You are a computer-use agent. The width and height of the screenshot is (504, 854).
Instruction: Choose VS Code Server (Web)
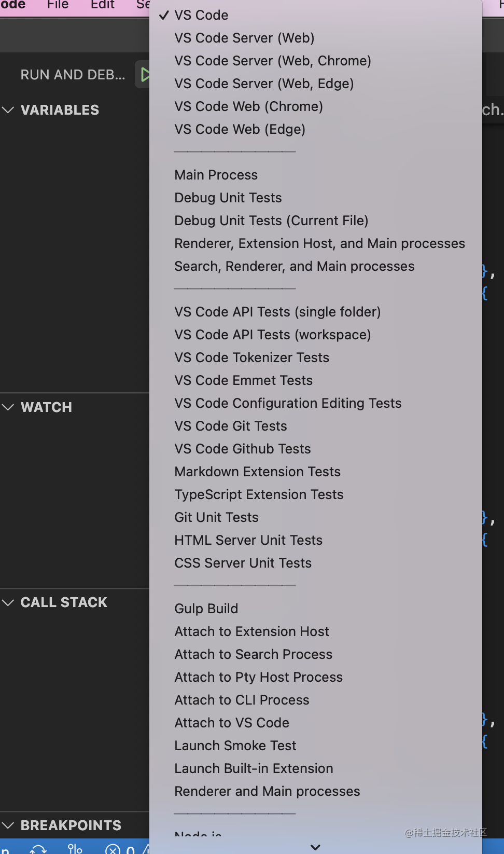click(x=315, y=38)
